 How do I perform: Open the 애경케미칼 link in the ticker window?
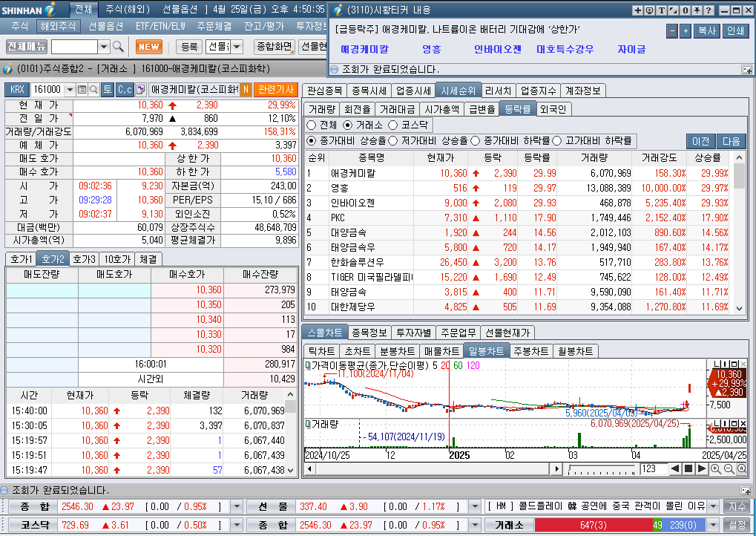[x=364, y=49]
